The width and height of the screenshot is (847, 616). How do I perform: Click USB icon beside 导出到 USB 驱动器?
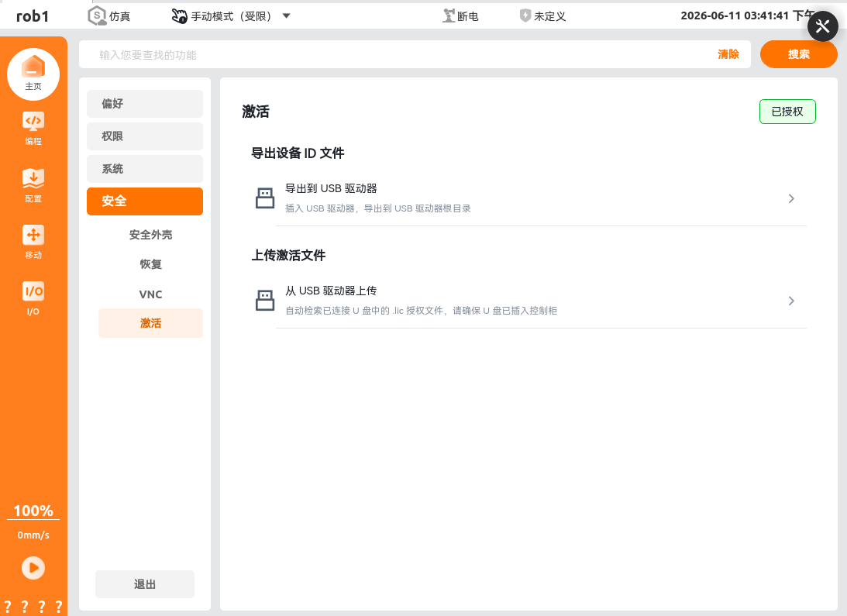pos(265,198)
